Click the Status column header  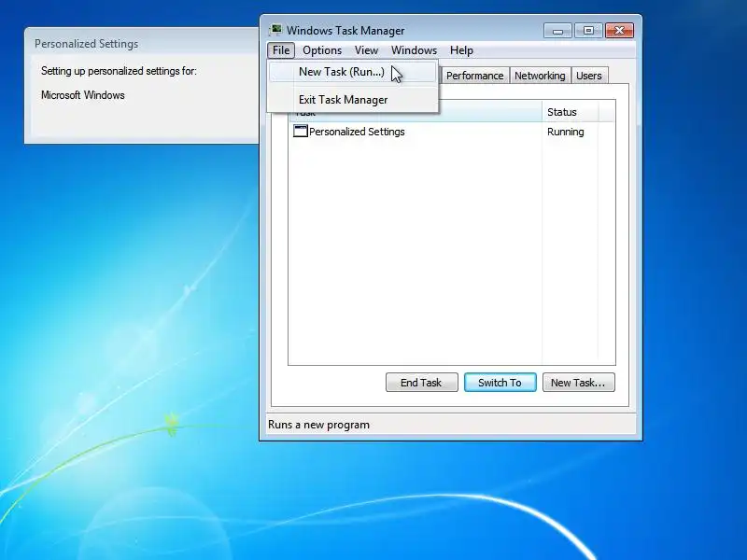(570, 112)
